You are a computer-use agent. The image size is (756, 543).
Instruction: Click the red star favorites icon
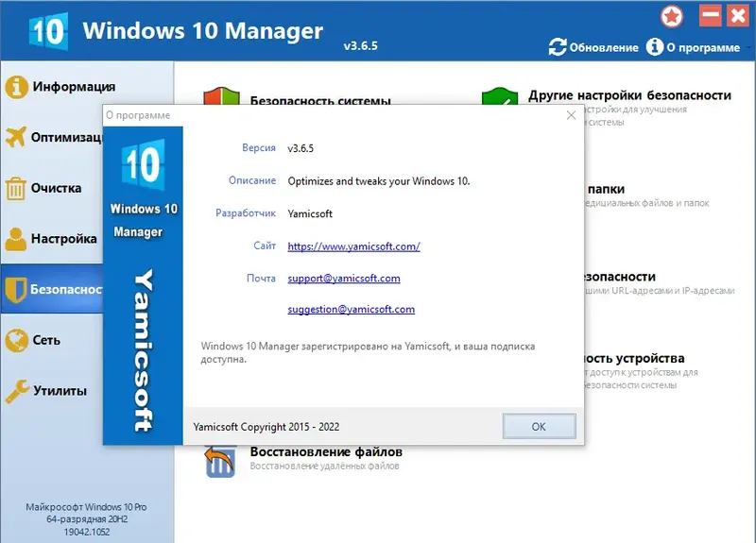click(x=672, y=16)
